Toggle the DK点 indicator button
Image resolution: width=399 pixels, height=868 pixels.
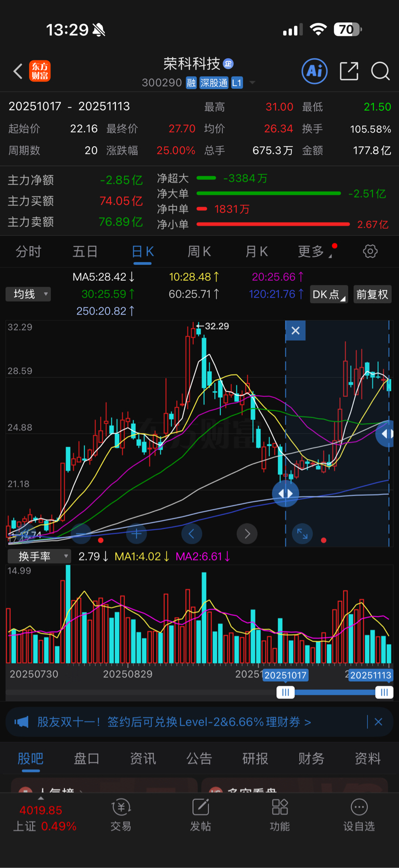tap(329, 294)
